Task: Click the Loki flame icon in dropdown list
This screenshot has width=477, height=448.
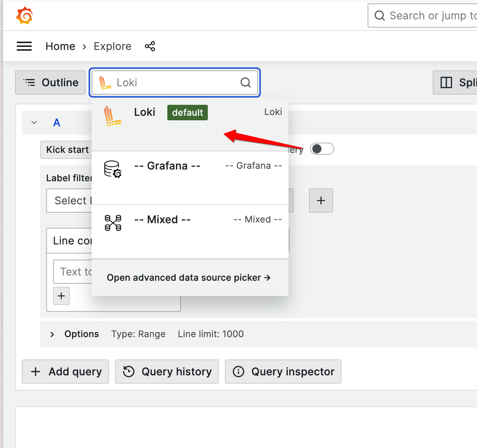Action: coord(112,116)
